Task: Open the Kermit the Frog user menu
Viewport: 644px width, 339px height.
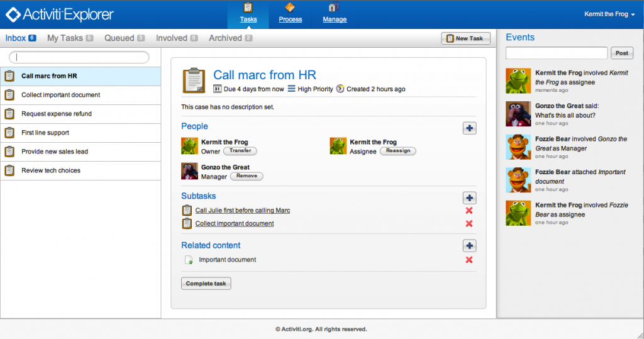Action: point(609,14)
